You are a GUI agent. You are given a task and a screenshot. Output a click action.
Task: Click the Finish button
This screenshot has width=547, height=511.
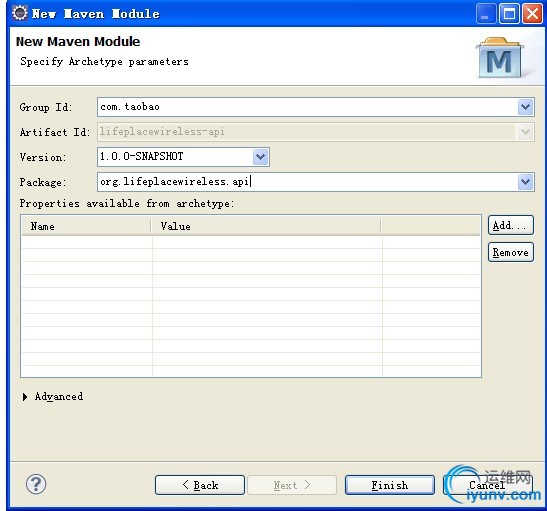[x=390, y=485]
